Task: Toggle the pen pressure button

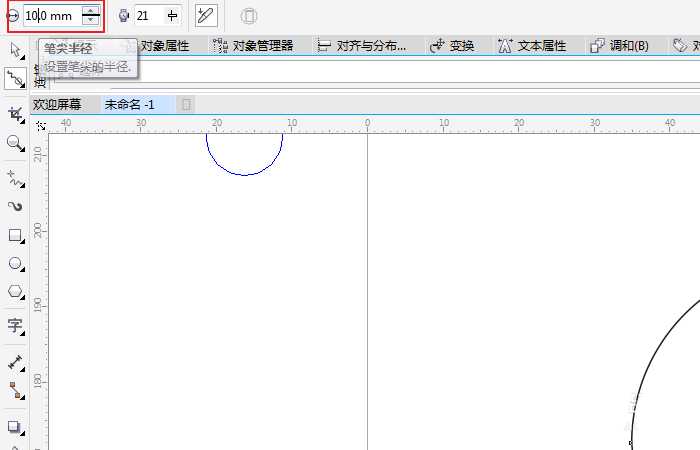Action: 206,16
